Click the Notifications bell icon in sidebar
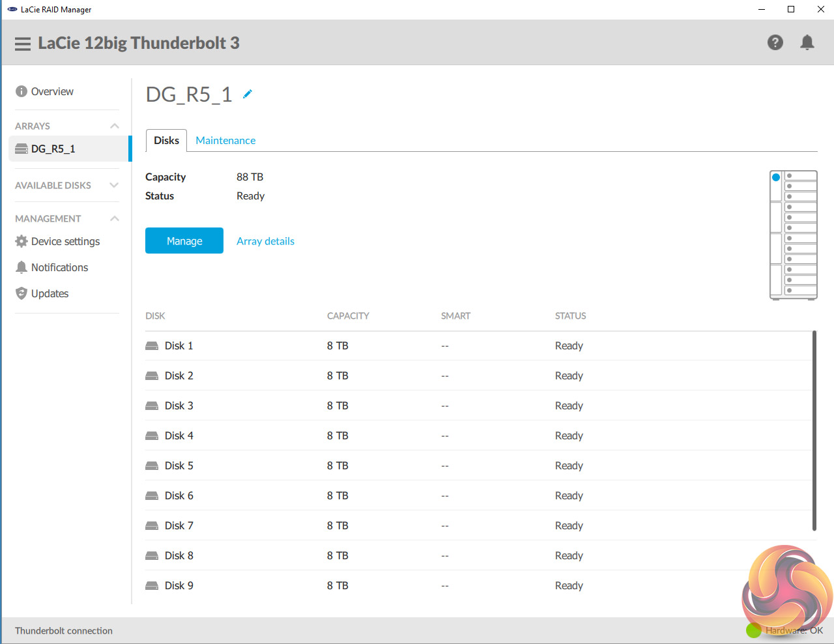Image resolution: width=834 pixels, height=644 pixels. (22, 267)
